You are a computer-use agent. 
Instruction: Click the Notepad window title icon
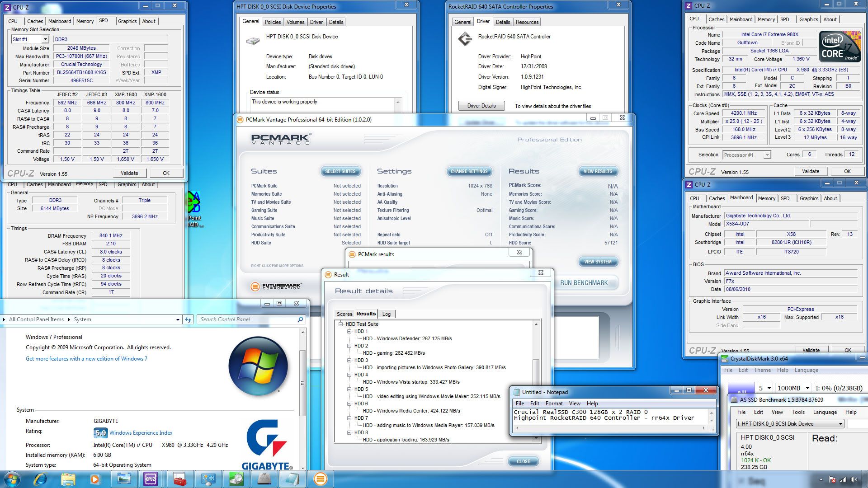click(517, 392)
